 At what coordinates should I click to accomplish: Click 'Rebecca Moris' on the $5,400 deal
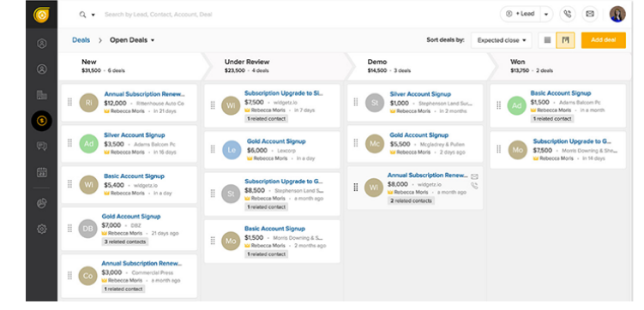(127, 193)
